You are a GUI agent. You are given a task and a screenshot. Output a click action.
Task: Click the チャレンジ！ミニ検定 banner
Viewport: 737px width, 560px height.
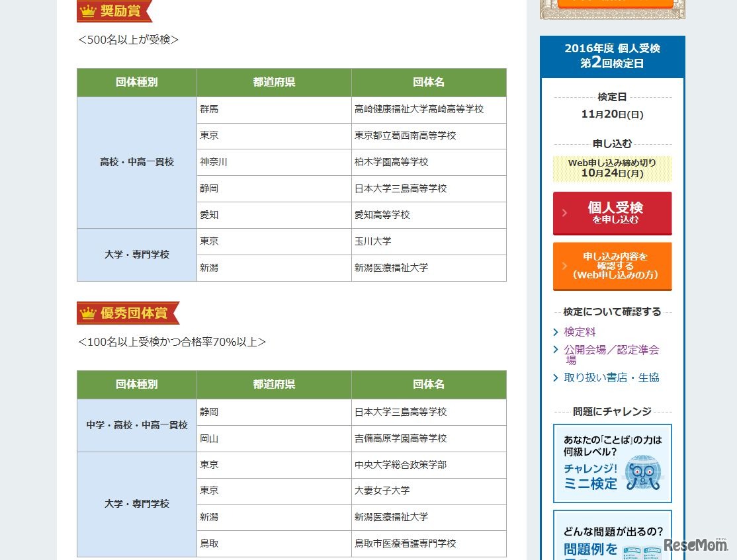point(612,463)
